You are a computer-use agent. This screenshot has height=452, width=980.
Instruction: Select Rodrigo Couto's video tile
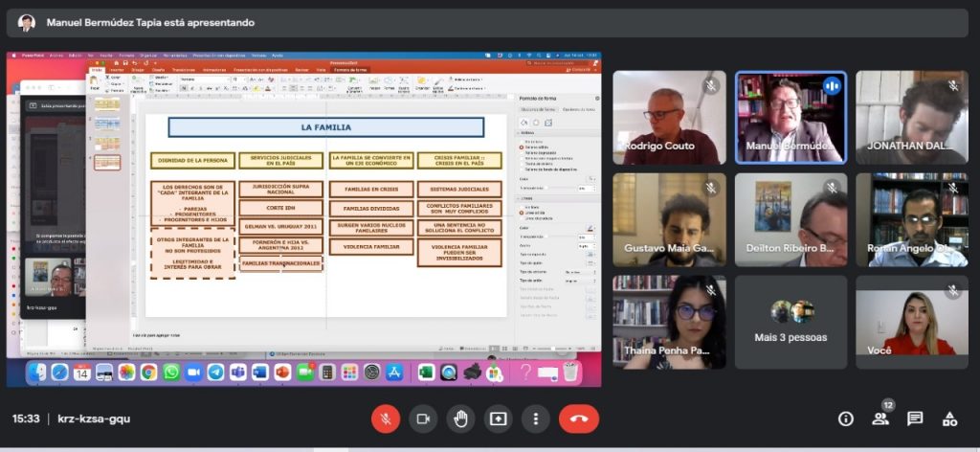tap(669, 117)
